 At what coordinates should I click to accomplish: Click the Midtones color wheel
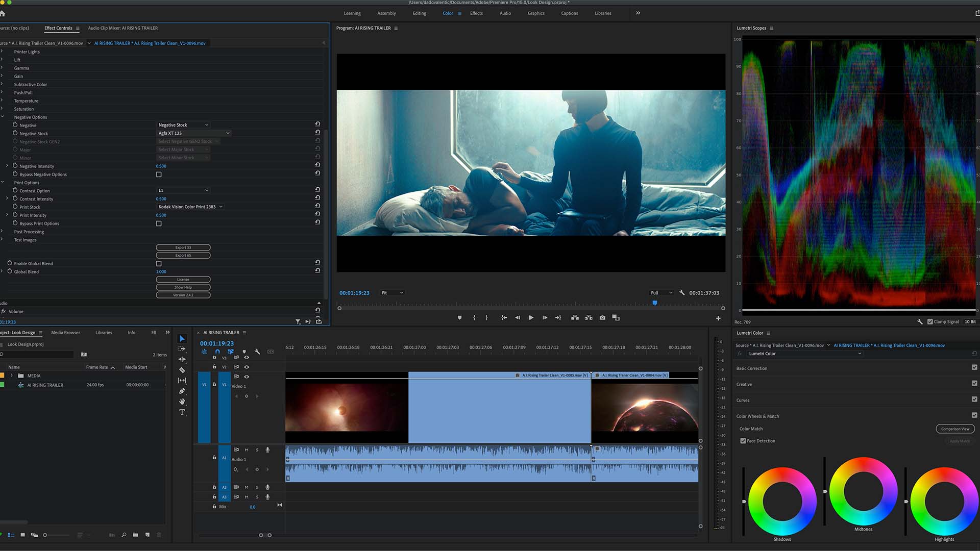863,491
